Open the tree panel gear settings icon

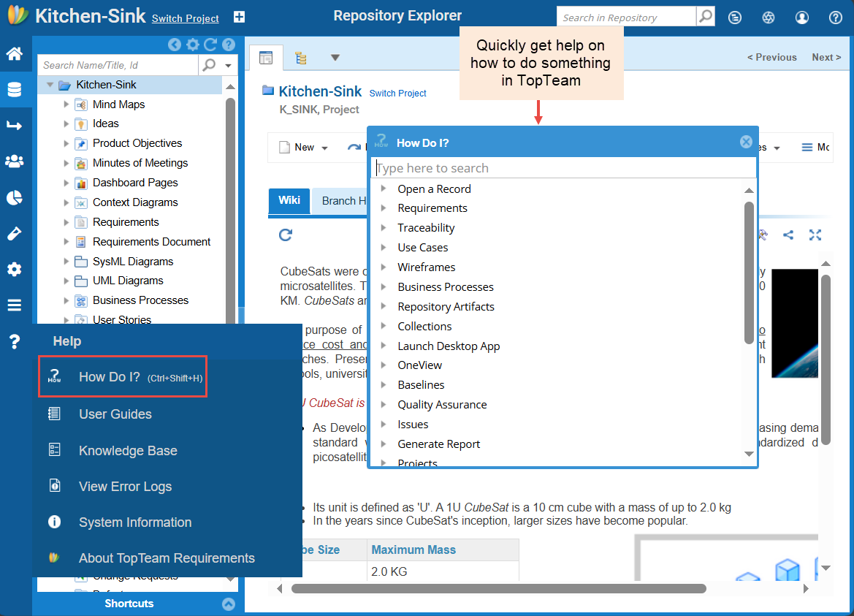(x=193, y=45)
